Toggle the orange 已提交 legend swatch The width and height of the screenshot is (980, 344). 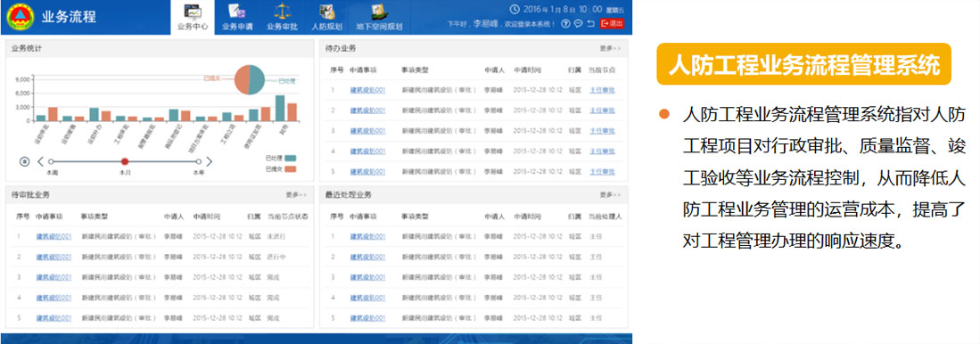coord(290,169)
